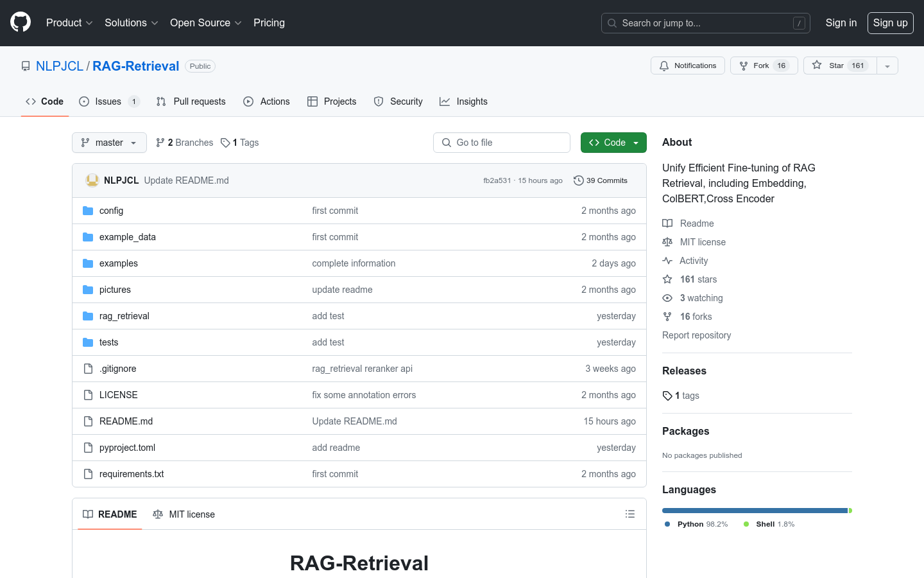
Task: Open the NLPJCL owner link in the title
Action: coord(60,66)
